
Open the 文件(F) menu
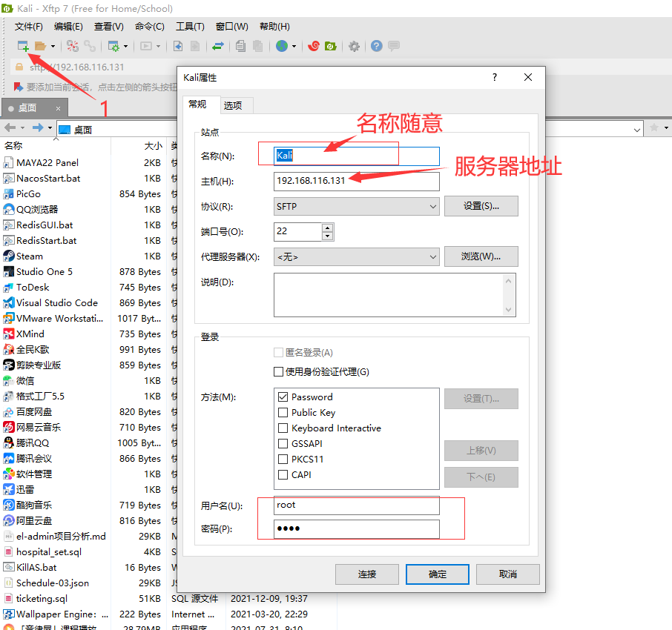[x=29, y=27]
